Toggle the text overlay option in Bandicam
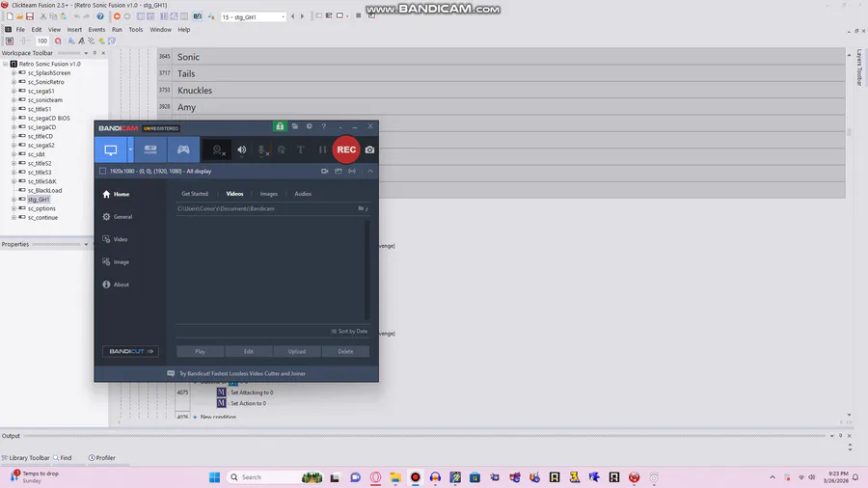The width and height of the screenshot is (868, 488). pos(301,149)
